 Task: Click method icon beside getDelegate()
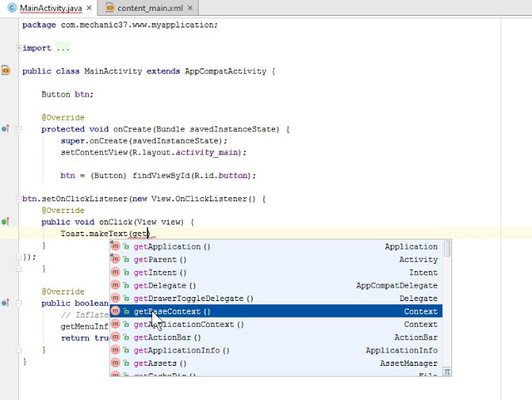tap(116, 284)
